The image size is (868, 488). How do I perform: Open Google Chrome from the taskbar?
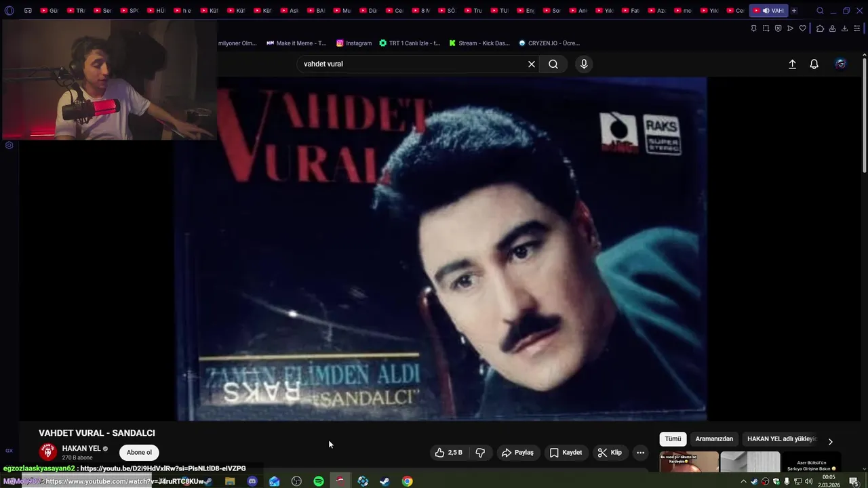(407, 481)
